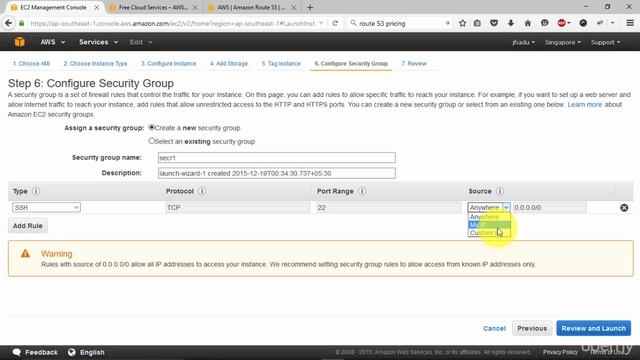Click the Add Rule button
Viewport: 640px width, 360px height.
pyautogui.click(x=28, y=225)
